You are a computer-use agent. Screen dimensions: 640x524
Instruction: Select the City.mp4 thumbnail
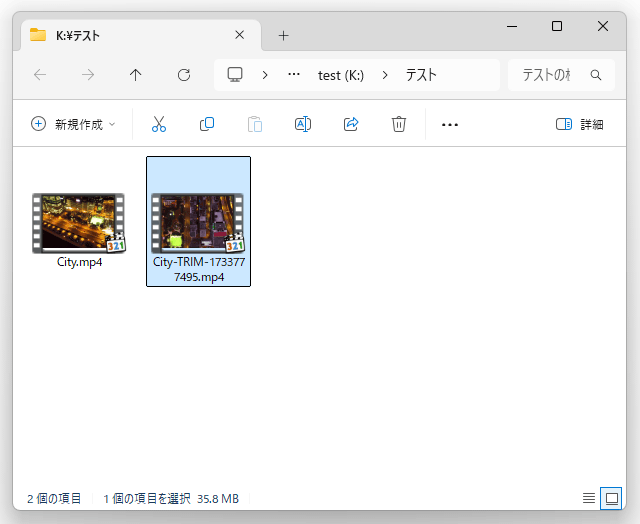tap(79, 223)
